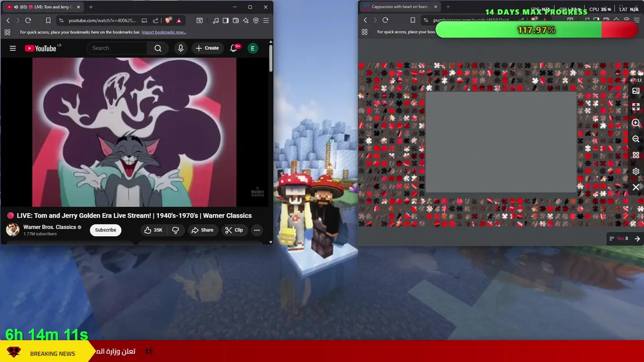Open new tab in puzzle window
Screen dimensions: 644x362
pos(448,7)
